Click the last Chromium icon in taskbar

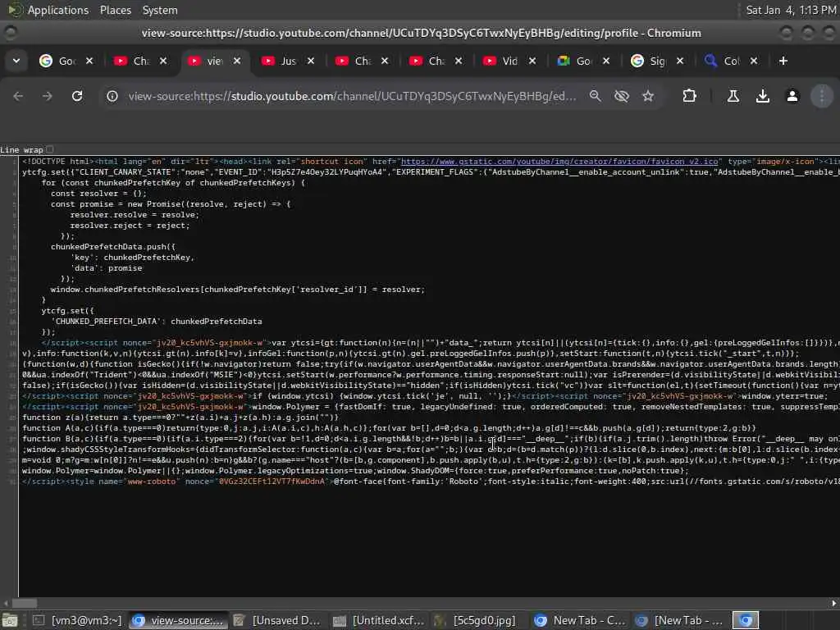tap(746, 620)
